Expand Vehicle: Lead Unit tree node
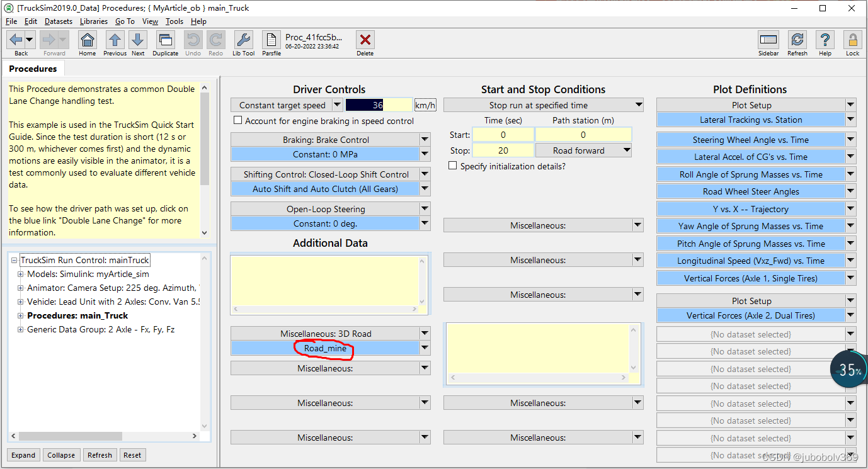This screenshot has height=469, width=868. (x=21, y=302)
